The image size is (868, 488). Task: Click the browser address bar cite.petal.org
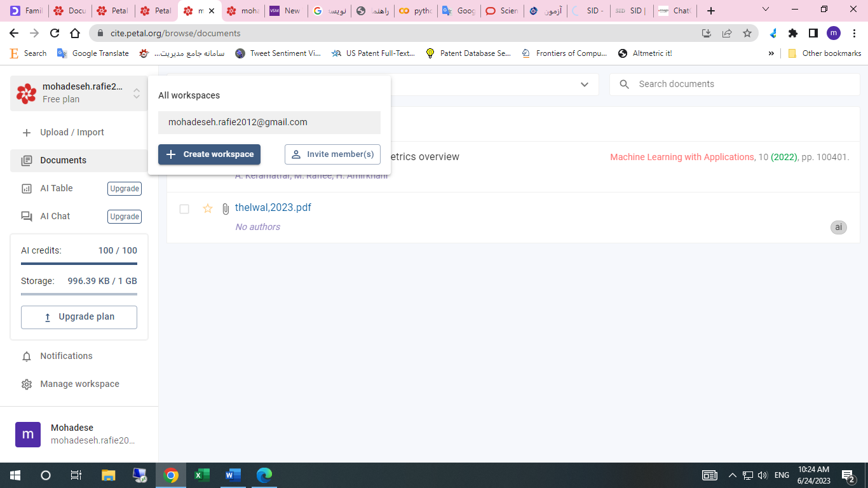coord(393,33)
